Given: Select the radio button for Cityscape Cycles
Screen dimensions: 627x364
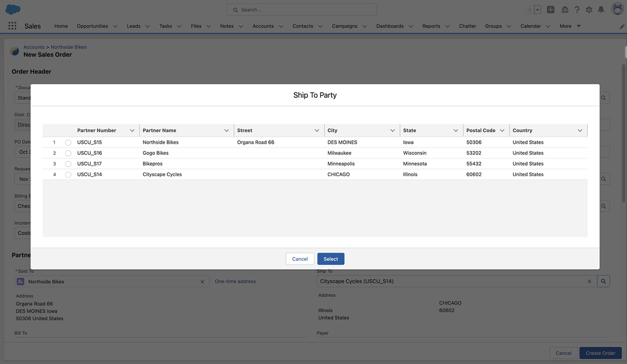Looking at the screenshot, I should coord(68,175).
